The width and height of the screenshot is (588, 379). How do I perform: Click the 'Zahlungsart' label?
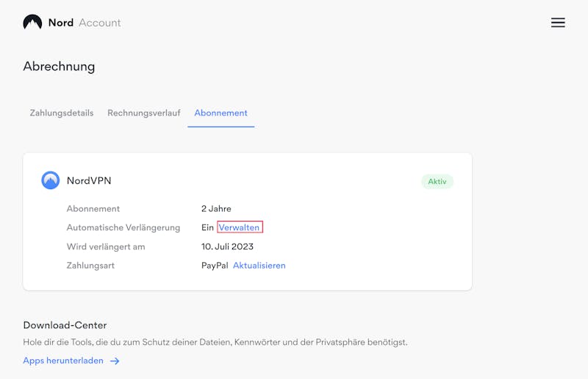pos(90,266)
